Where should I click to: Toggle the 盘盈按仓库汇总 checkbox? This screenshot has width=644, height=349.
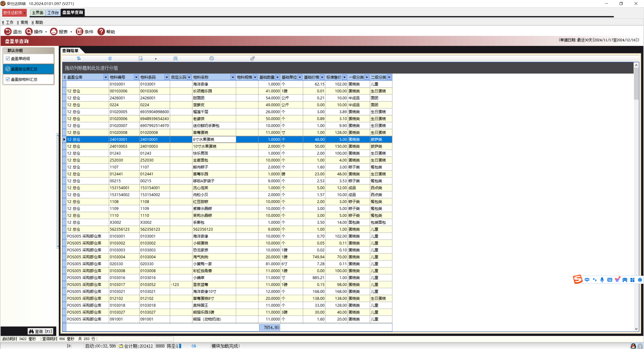[8, 69]
